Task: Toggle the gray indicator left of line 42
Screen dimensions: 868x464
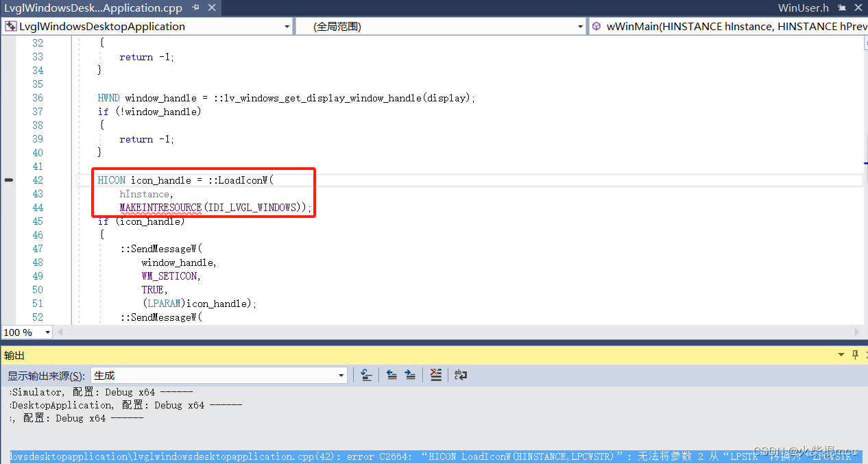Action: click(x=8, y=180)
